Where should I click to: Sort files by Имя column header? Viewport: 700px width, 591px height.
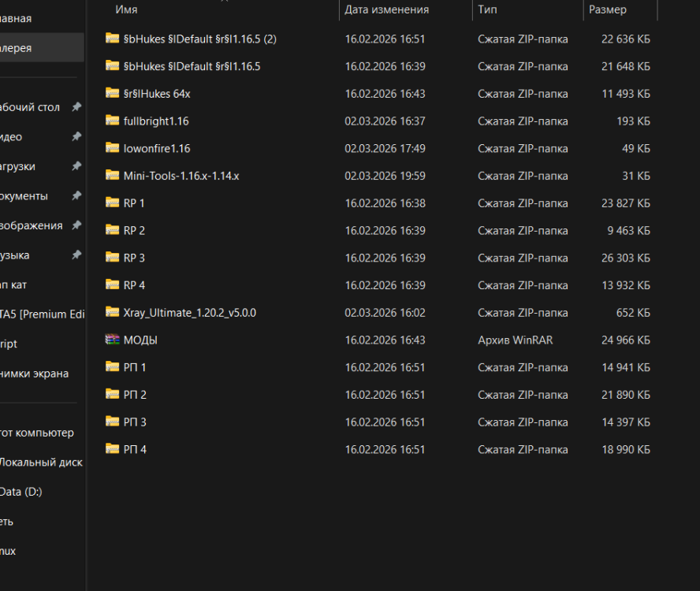click(126, 9)
